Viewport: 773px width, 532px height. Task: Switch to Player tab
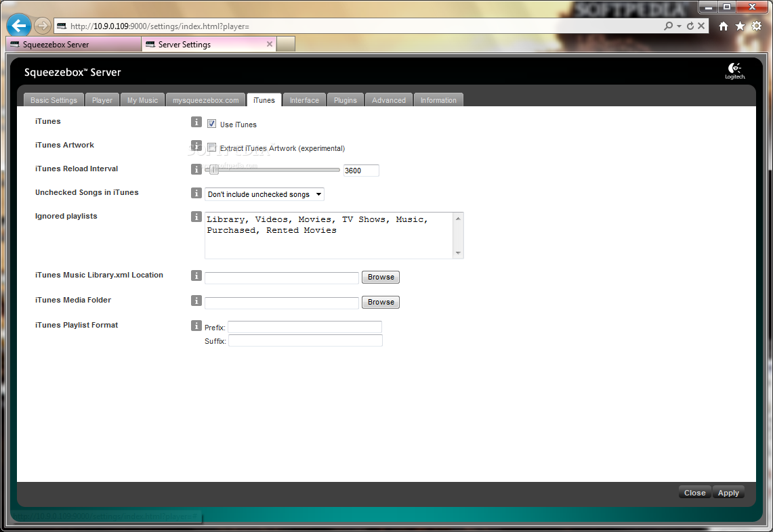(102, 100)
